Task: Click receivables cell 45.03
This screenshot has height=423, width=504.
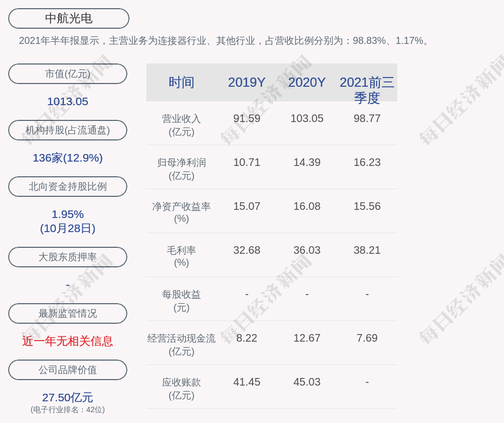Action: click(307, 382)
